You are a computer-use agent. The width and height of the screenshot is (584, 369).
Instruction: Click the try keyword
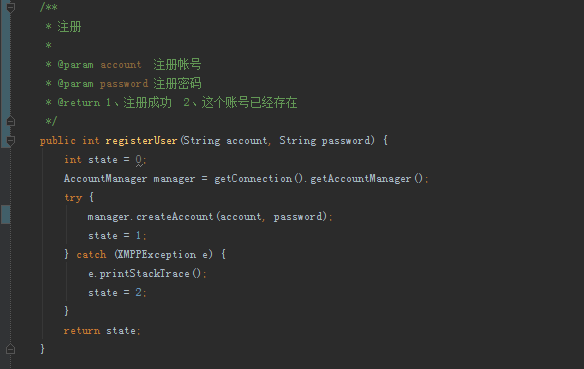tap(73, 198)
